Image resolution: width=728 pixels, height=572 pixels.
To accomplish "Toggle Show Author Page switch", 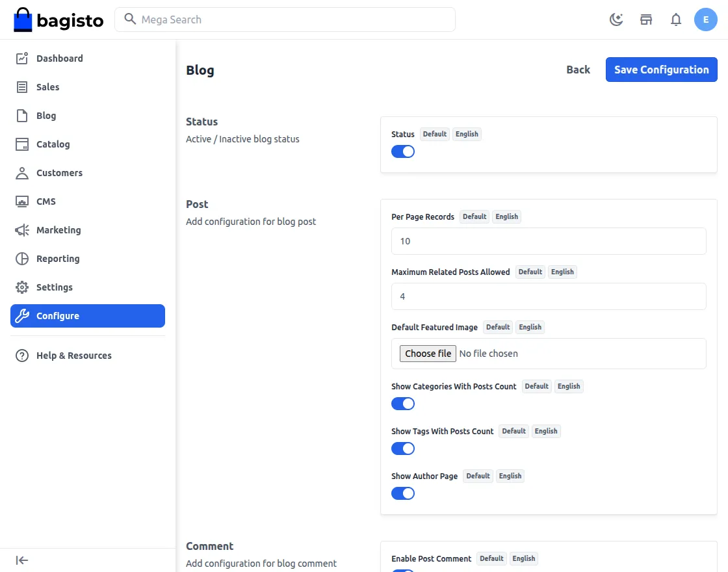I will point(402,493).
